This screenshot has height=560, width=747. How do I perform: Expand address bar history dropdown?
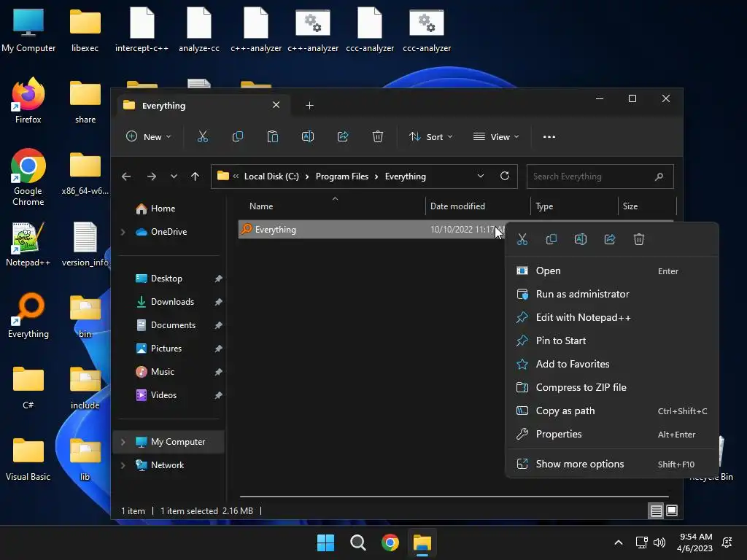click(481, 176)
